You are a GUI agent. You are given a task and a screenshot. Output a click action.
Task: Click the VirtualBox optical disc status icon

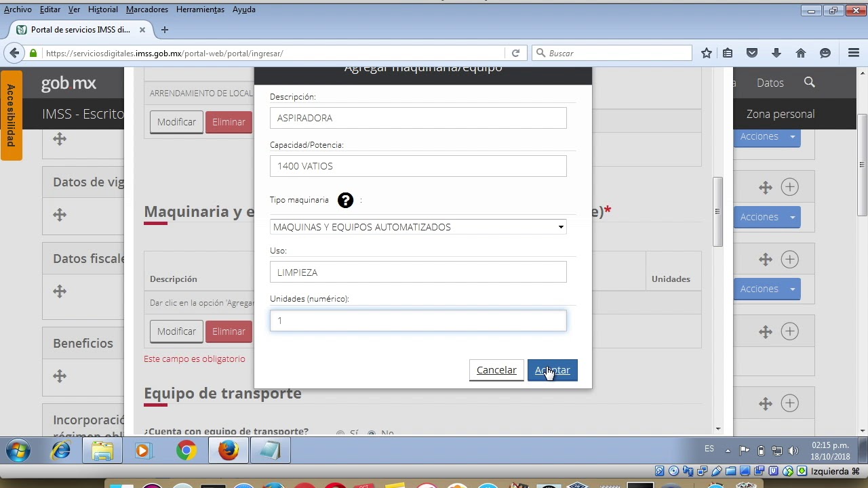673,471
